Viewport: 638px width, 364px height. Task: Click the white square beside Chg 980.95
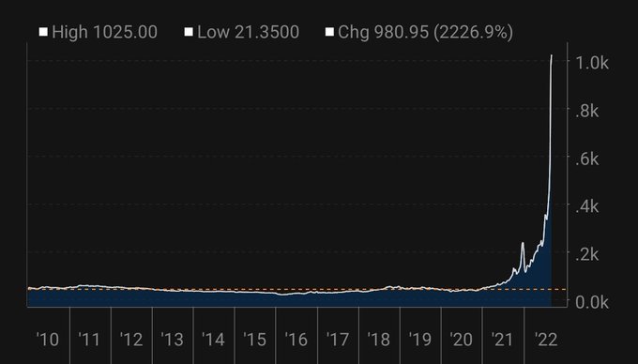point(329,32)
